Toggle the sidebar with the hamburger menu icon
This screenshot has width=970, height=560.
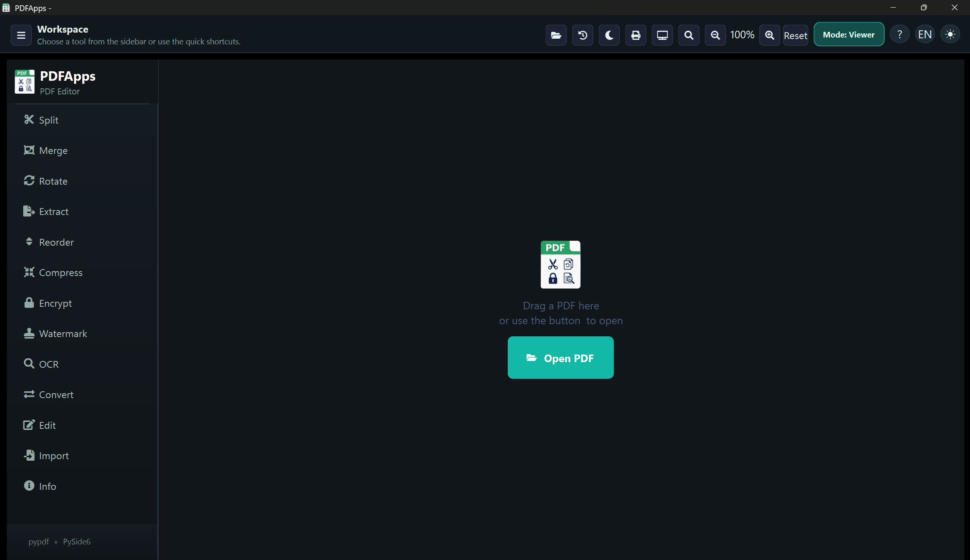[21, 35]
